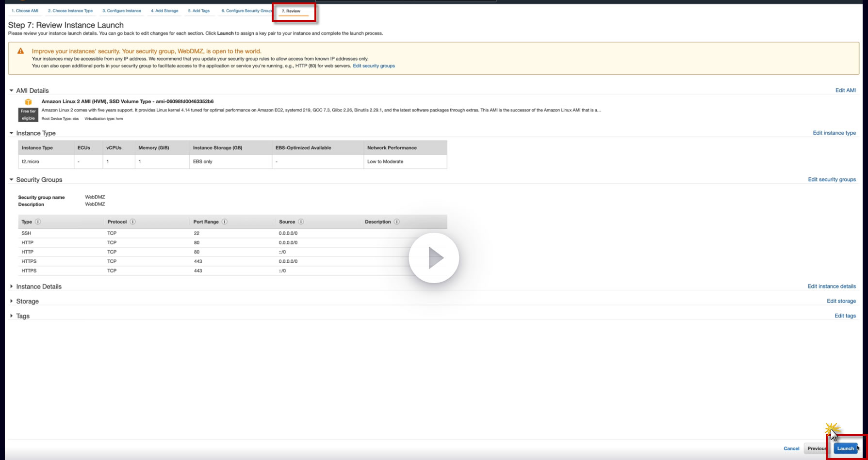Play the video with the play button
Viewport: 868px width, 460px height.
tap(434, 258)
